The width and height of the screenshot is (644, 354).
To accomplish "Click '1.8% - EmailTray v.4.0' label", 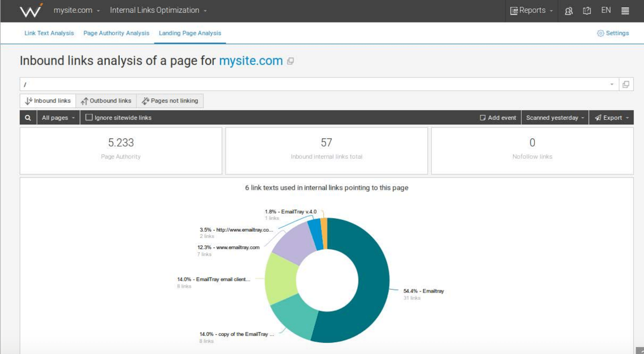I will click(x=291, y=211).
